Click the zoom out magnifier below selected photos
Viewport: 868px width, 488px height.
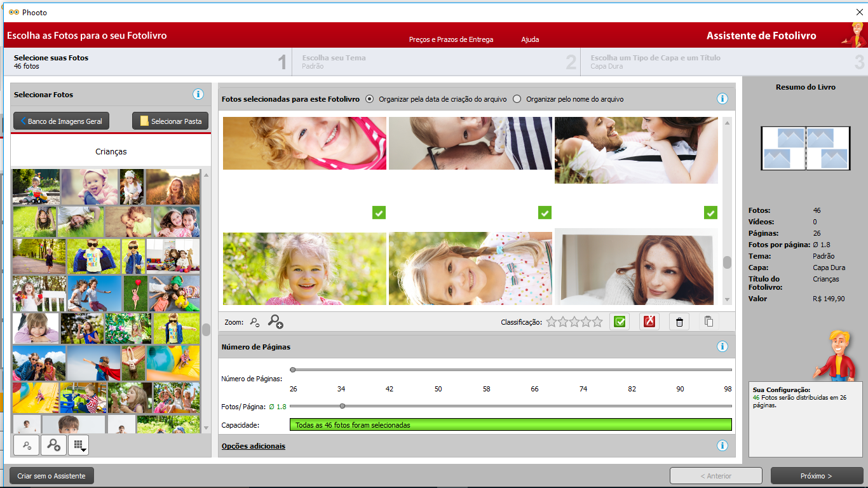coord(255,323)
